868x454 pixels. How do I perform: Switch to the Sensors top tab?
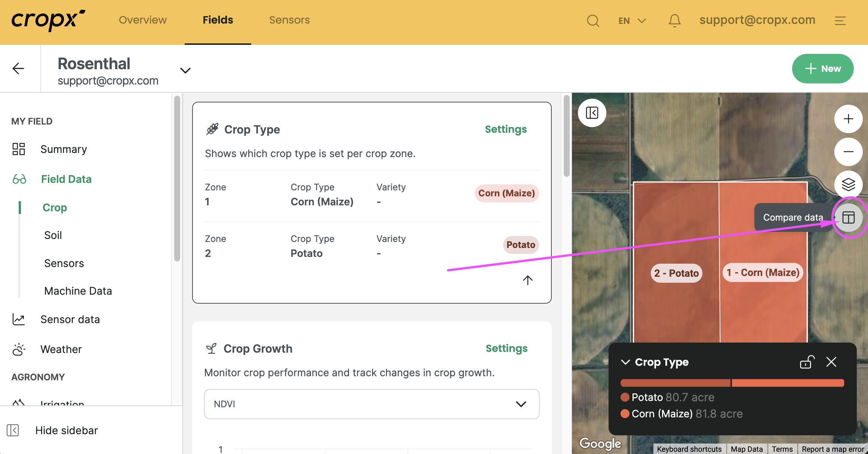point(289,20)
